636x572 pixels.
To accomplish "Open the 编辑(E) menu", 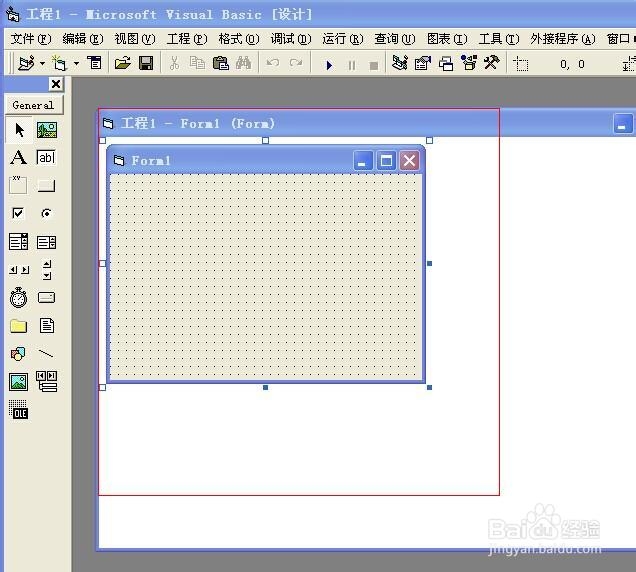I will tap(83, 39).
